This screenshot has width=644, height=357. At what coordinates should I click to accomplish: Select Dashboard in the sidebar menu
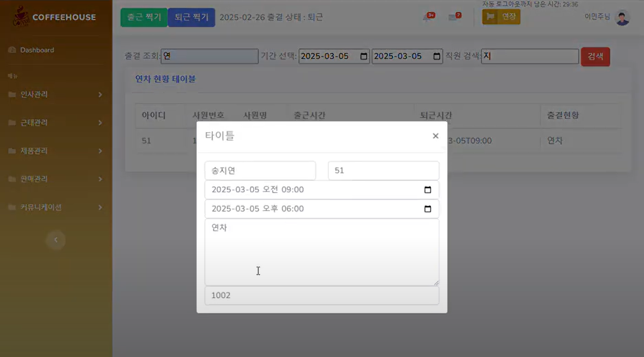36,50
